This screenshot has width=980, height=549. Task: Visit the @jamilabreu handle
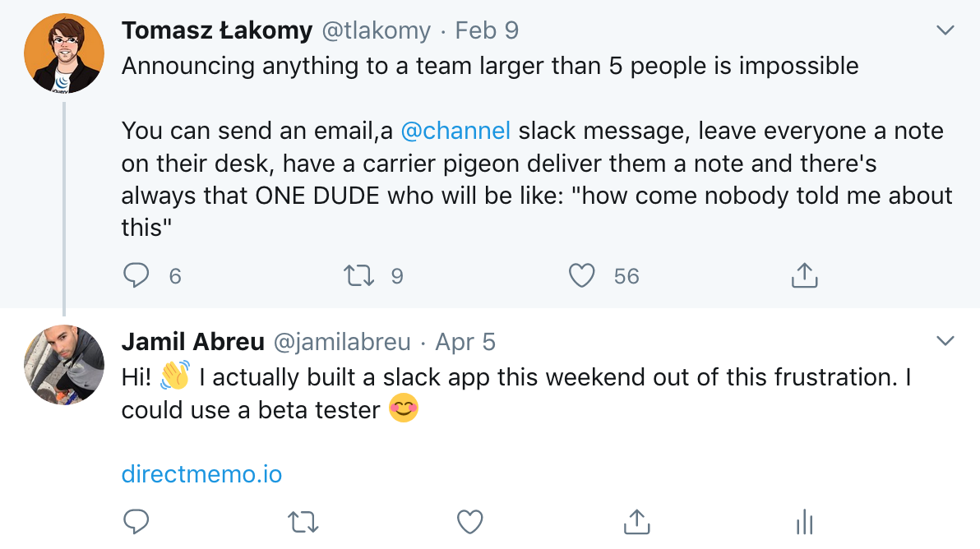coord(342,342)
